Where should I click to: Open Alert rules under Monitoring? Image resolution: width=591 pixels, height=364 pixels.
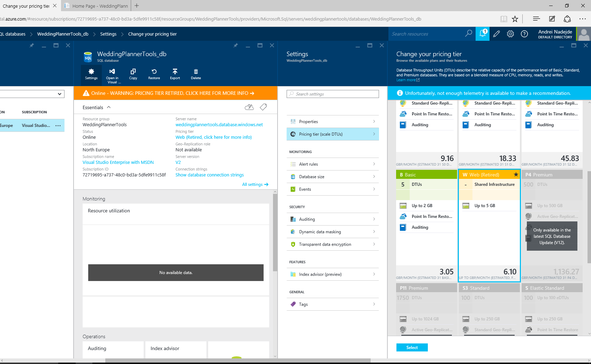click(x=333, y=164)
